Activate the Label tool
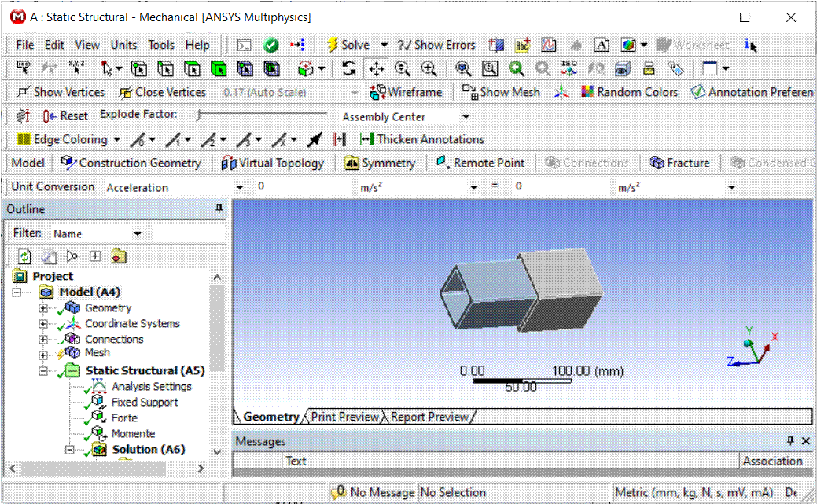This screenshot has width=817, height=504. (x=24, y=68)
